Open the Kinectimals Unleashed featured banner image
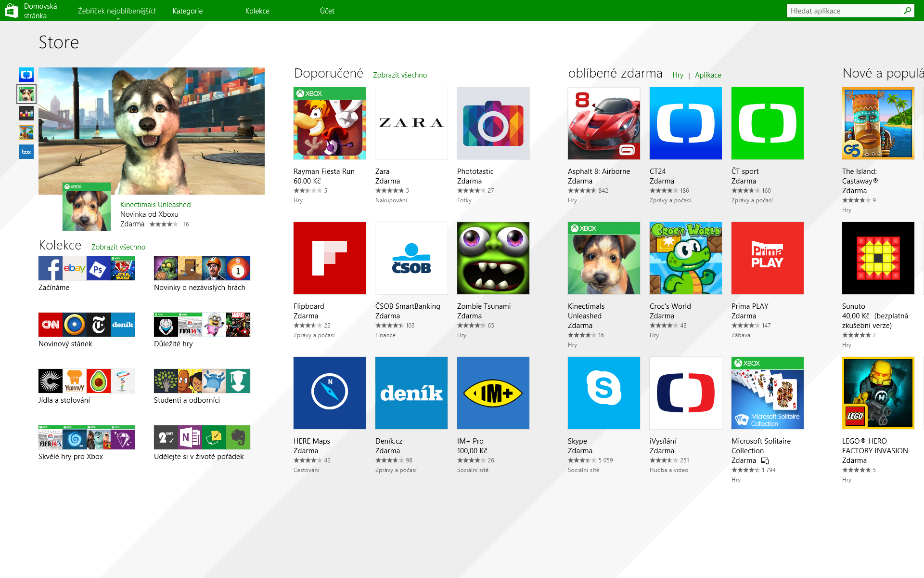Image resolution: width=924 pixels, height=578 pixels. [152, 131]
